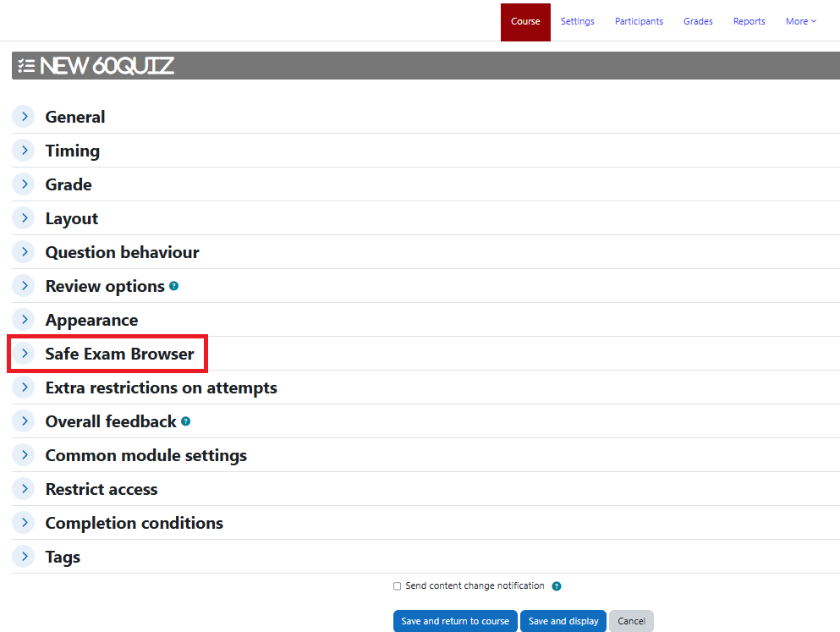
Task: Expand the Appearance section chevron
Action: [x=24, y=319]
